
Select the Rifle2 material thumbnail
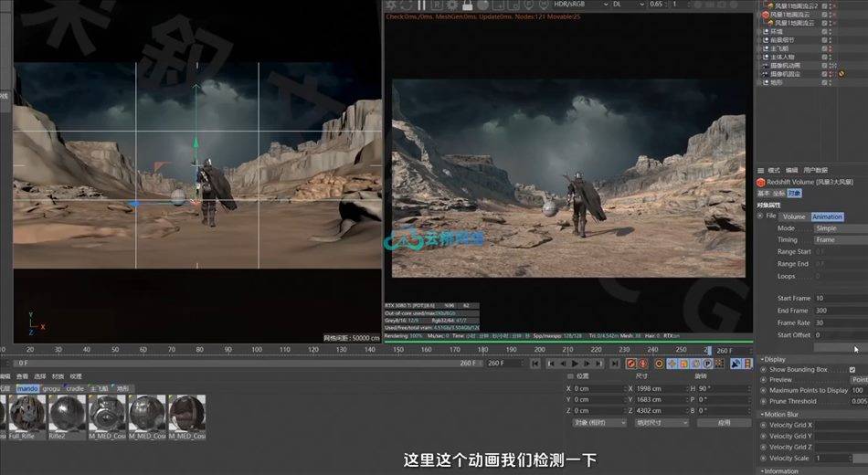coord(67,414)
